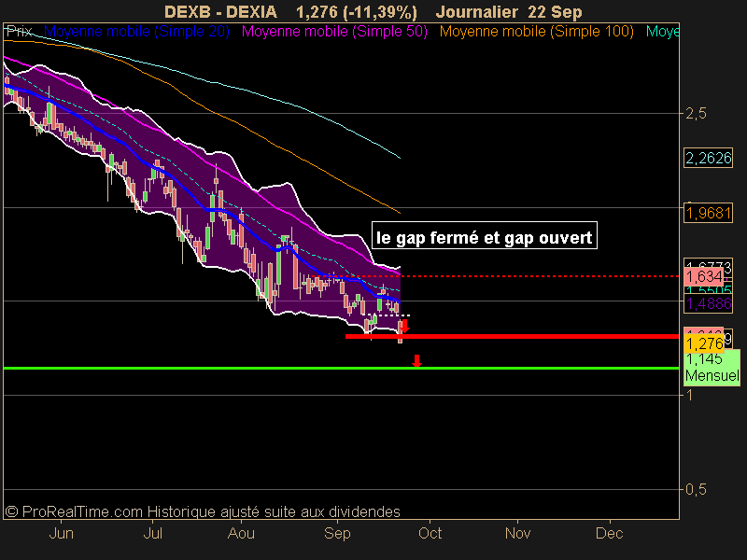Click the 'Nov' time axis label
The height and width of the screenshot is (560, 747).
pyautogui.click(x=518, y=533)
